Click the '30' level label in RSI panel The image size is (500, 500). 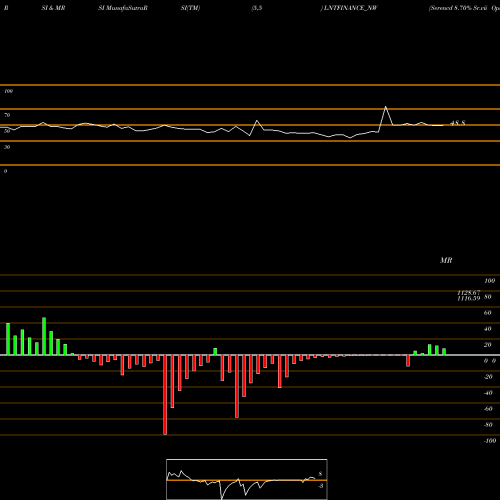pos(7,147)
